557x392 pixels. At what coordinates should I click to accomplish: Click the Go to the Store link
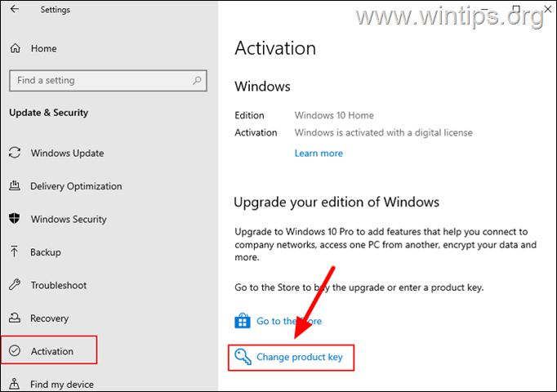click(x=289, y=321)
